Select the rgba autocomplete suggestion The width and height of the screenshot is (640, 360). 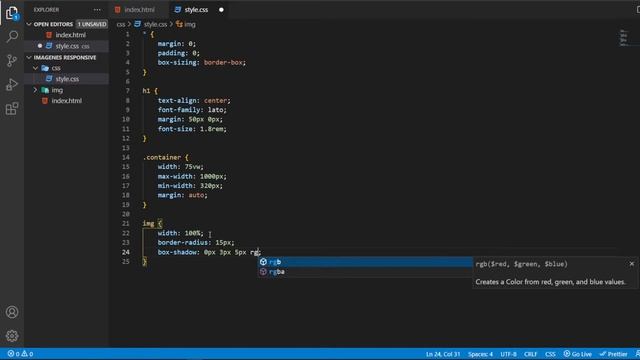365,272
